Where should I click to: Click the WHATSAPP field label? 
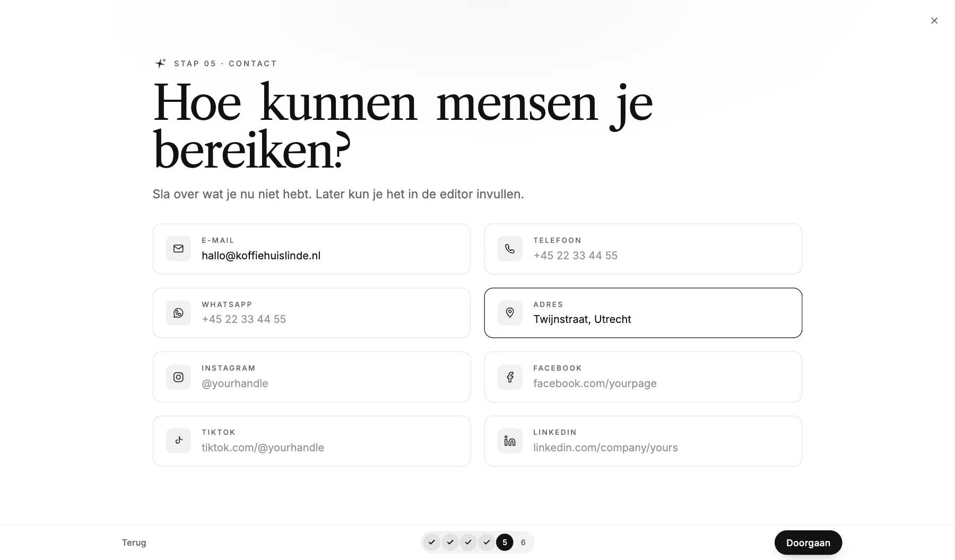pyautogui.click(x=227, y=304)
